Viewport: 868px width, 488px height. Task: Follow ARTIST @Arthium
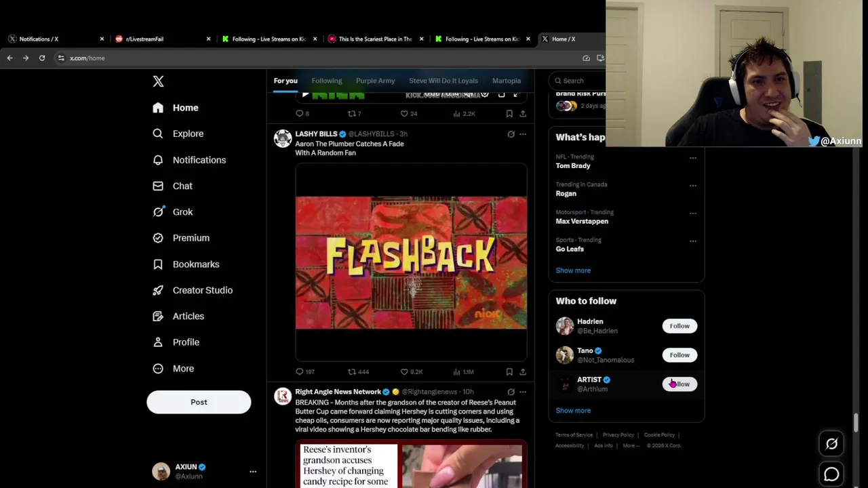[x=679, y=384]
